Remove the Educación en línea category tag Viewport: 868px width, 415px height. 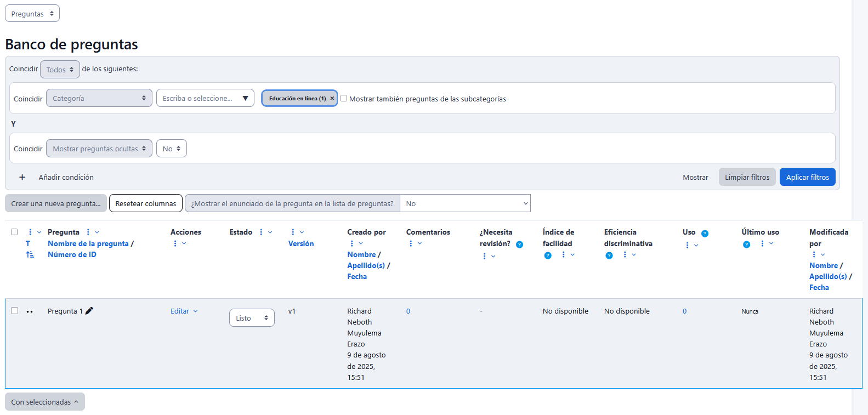point(332,99)
